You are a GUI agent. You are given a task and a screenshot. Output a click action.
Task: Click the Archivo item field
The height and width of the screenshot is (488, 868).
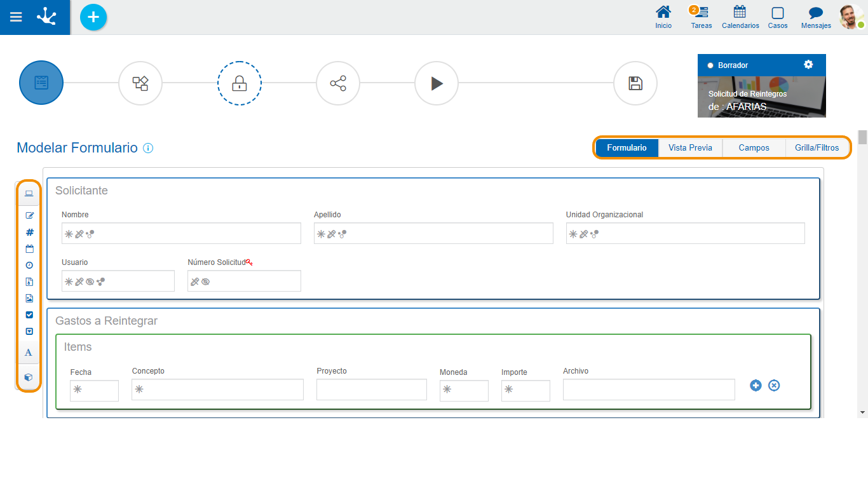[x=649, y=390]
